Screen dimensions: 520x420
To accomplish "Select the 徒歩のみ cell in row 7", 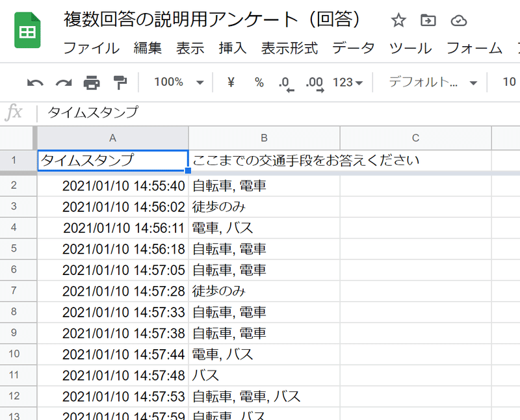I will pos(264,291).
